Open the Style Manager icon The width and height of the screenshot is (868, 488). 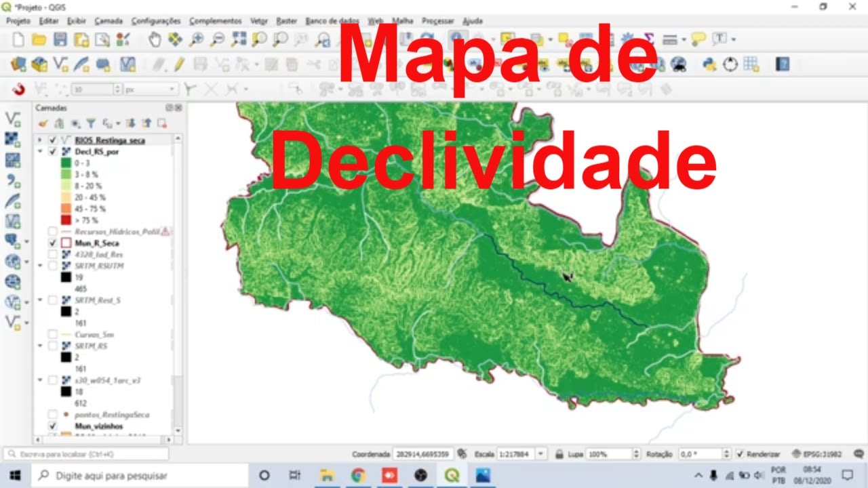pyautogui.click(x=123, y=39)
